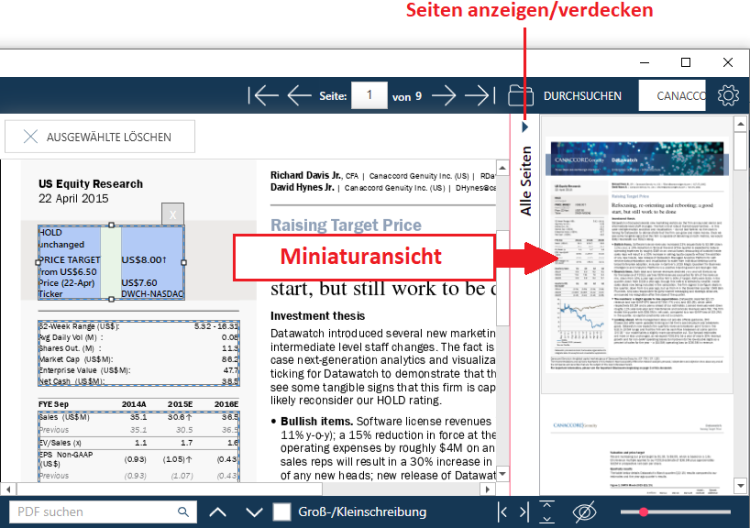Click the CANACCO file name field
This screenshot has height=528, width=750.
tap(672, 96)
